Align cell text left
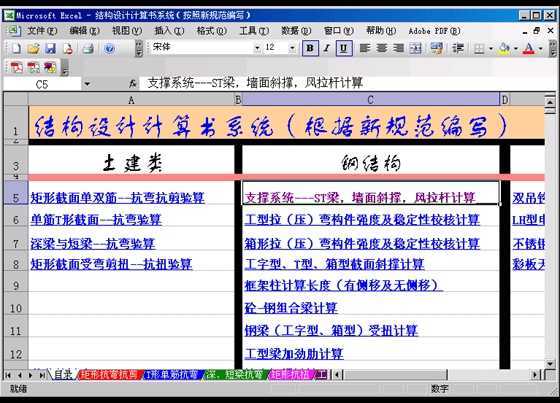Viewport: 560px width, 403px height. [x=365, y=48]
